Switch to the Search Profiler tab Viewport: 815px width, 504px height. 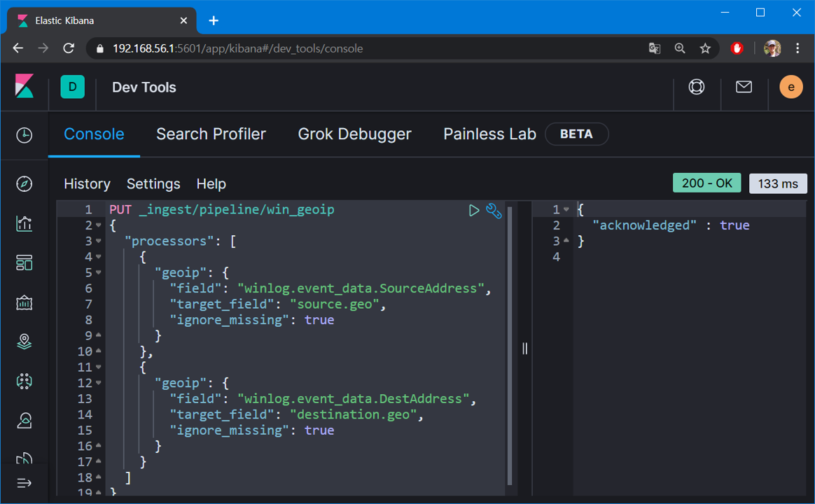[211, 134]
